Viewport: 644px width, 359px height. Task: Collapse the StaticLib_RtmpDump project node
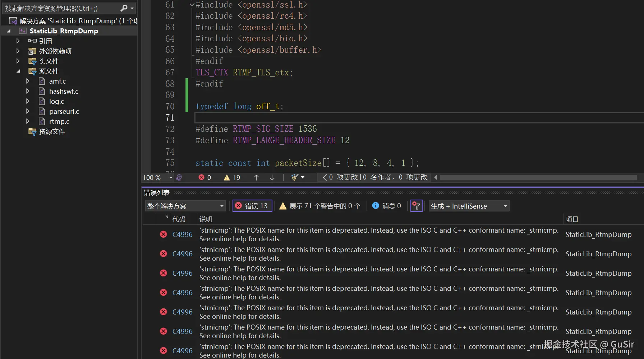click(x=9, y=31)
